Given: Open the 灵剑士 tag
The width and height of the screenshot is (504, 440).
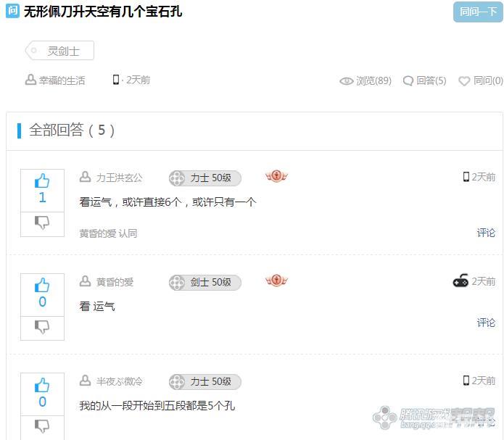Looking at the screenshot, I should (x=59, y=51).
